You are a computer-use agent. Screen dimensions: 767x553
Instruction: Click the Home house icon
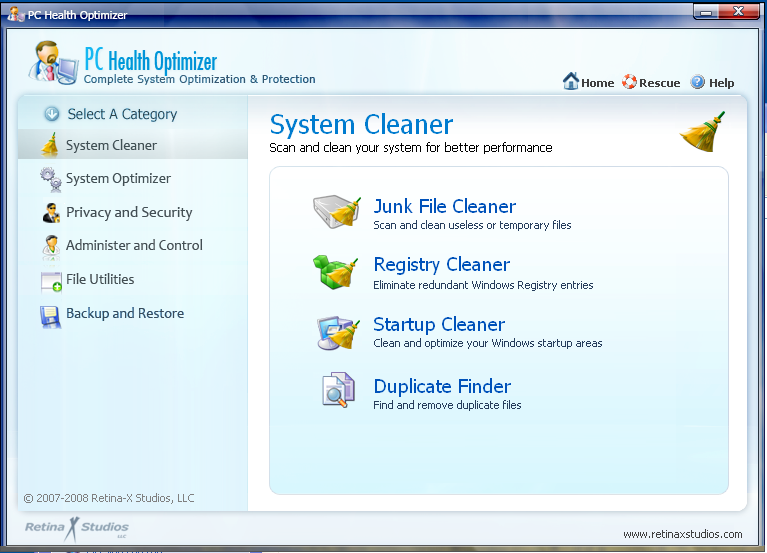(571, 81)
